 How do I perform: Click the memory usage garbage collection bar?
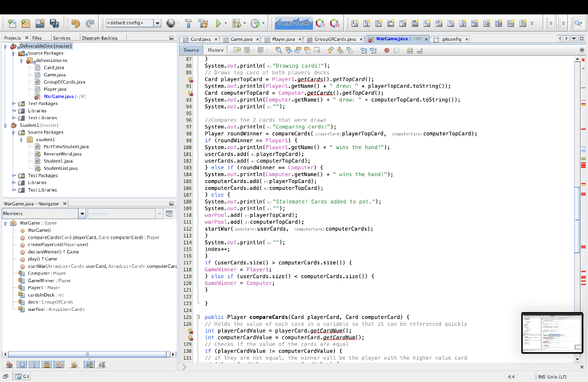pos(293,24)
